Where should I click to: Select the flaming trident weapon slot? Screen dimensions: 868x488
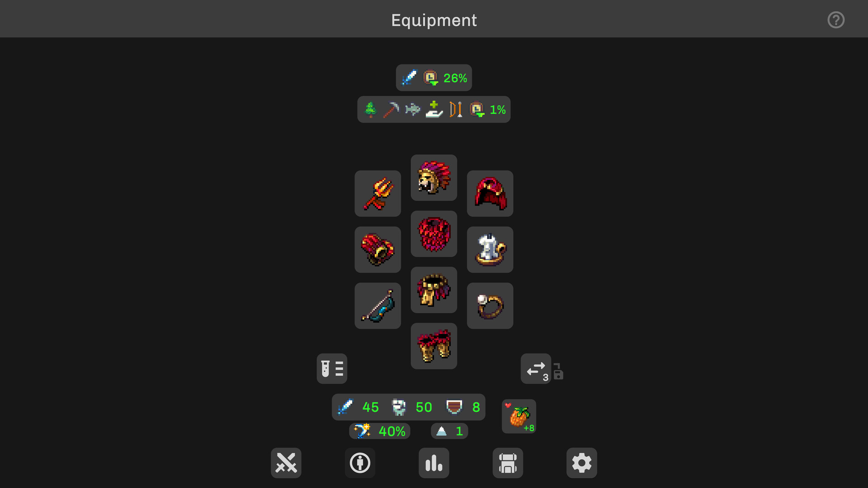[377, 193]
